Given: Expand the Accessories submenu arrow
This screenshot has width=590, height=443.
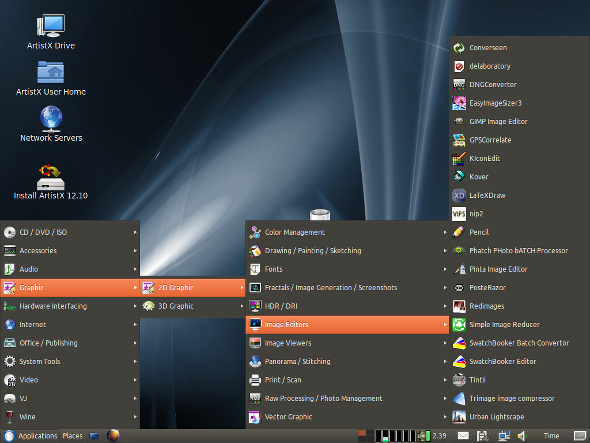Looking at the screenshot, I should (x=135, y=251).
